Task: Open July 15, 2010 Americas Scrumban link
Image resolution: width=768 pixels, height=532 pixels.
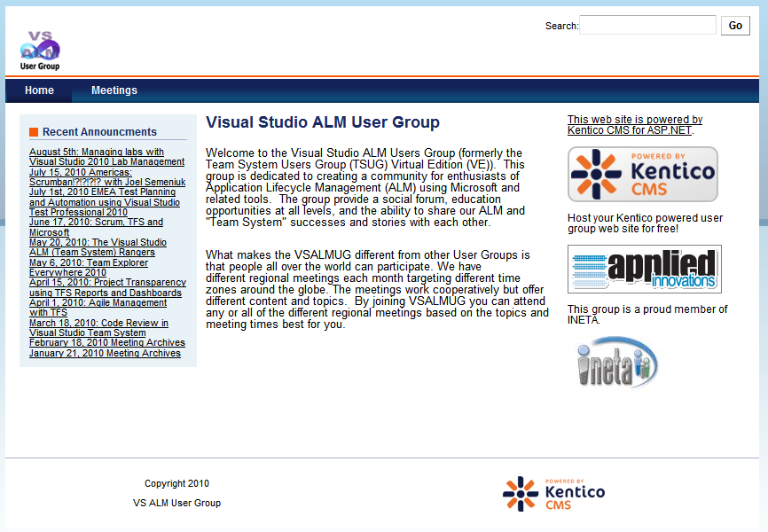Action: coord(107,176)
